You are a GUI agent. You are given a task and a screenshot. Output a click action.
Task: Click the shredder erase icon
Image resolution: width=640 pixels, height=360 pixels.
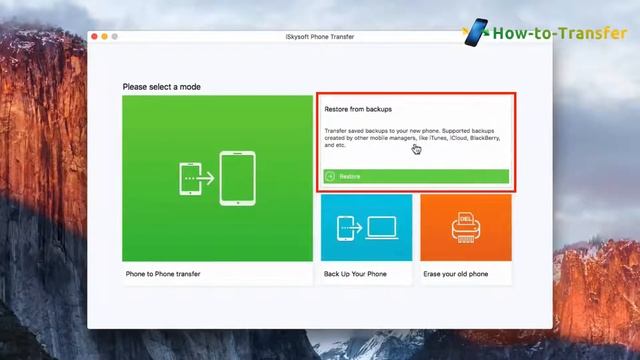[466, 227]
